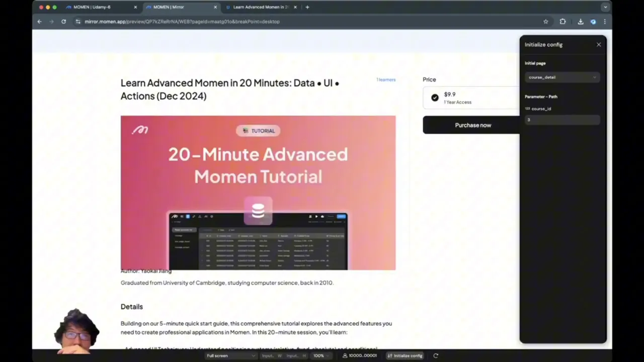Viewport: 644px width, 362px height.
Task: Click the site info icon in address bar
Action: [x=78, y=22]
